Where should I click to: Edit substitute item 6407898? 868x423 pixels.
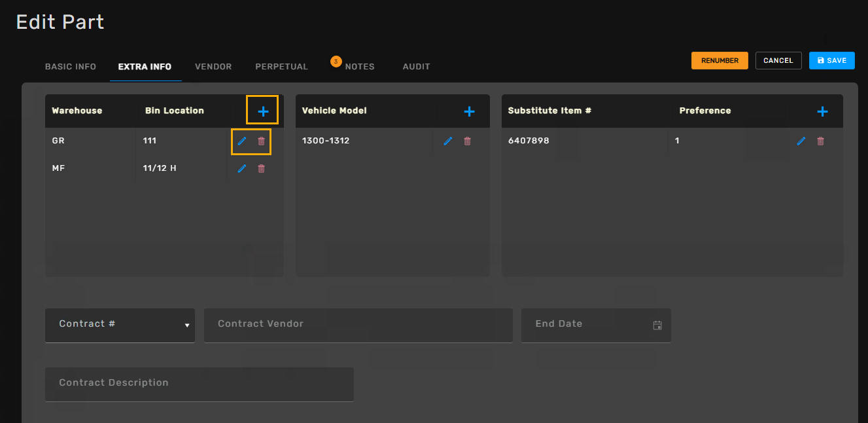click(801, 141)
